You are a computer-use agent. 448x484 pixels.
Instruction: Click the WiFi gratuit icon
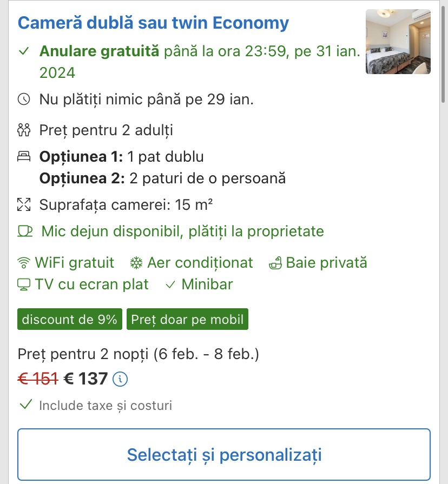24,263
